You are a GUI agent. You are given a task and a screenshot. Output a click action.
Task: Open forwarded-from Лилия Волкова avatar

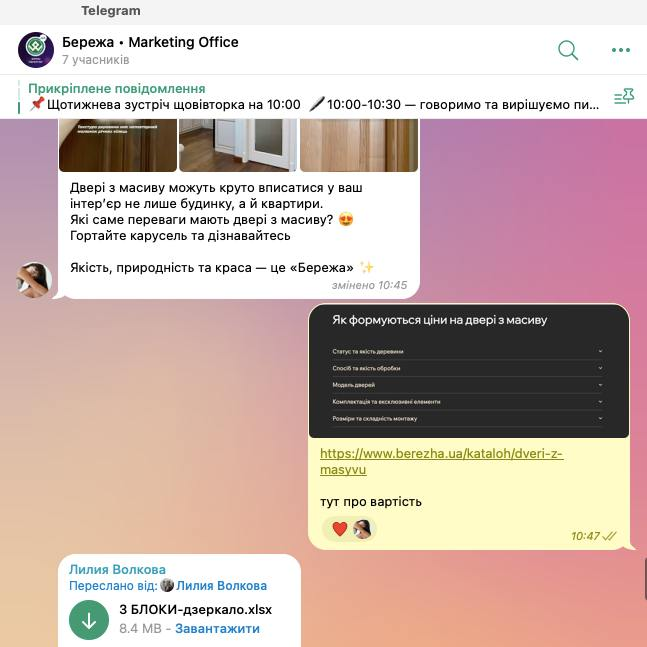tap(167, 585)
